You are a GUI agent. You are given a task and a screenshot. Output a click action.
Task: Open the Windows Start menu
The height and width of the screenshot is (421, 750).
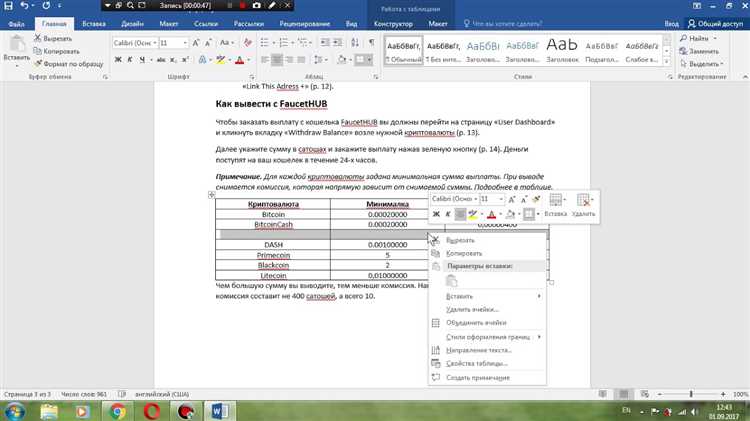click(x=13, y=411)
